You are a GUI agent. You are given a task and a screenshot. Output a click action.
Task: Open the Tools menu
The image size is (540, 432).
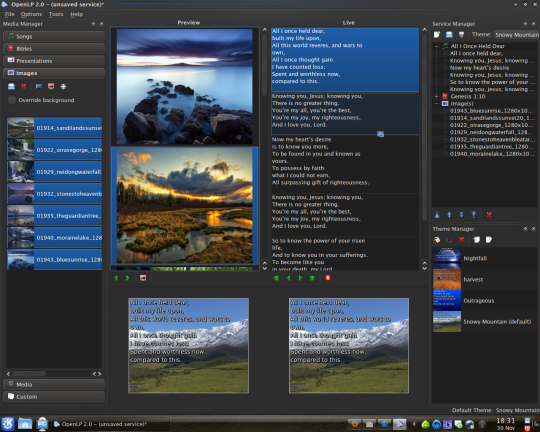point(56,14)
